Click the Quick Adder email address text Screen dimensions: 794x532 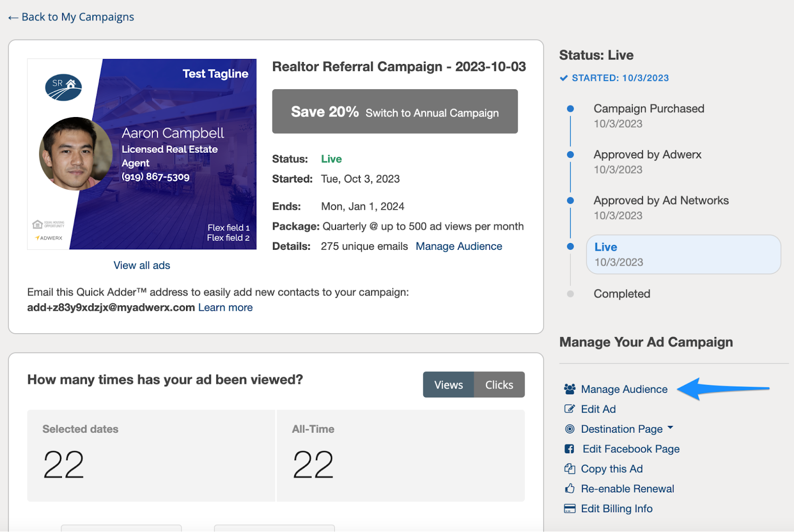111,307
